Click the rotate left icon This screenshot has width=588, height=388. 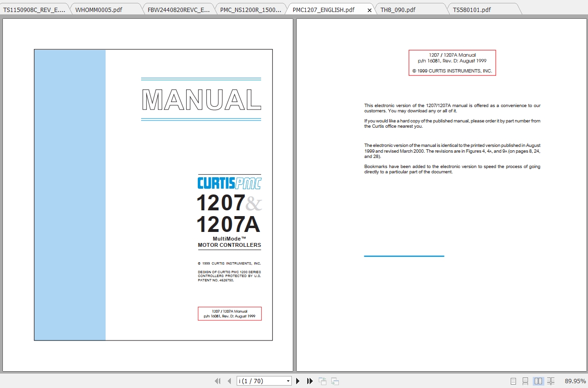(x=323, y=380)
